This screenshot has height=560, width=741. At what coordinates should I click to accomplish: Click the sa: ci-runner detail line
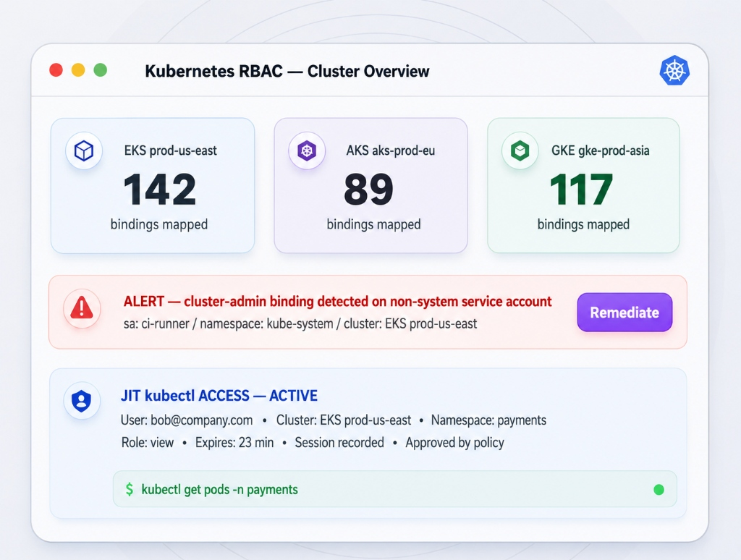click(300, 323)
